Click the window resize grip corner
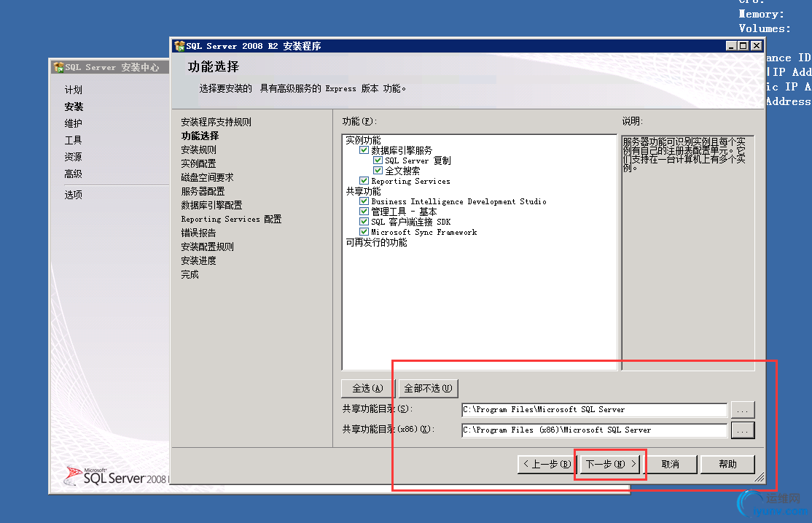Image resolution: width=812 pixels, height=523 pixels. click(x=760, y=477)
